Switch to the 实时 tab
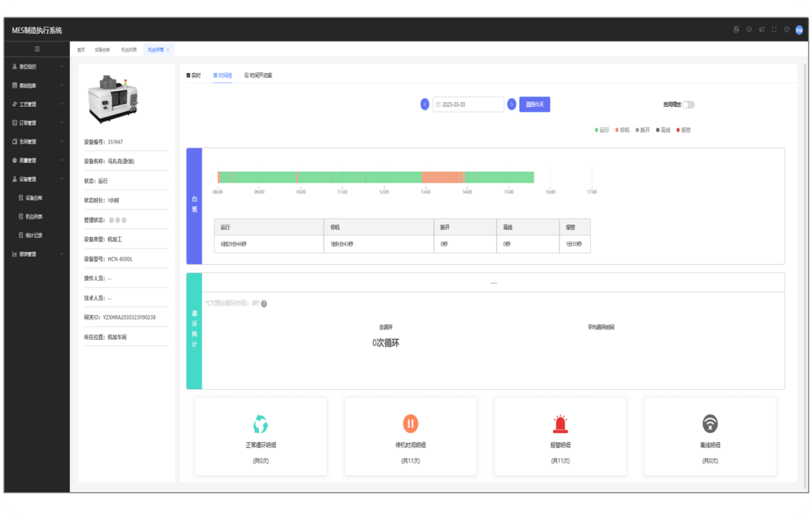 pos(194,76)
